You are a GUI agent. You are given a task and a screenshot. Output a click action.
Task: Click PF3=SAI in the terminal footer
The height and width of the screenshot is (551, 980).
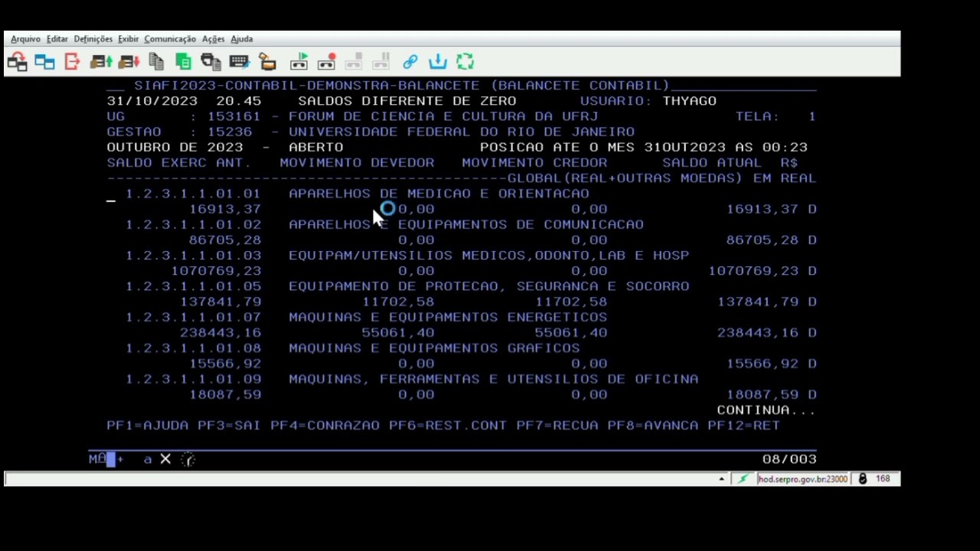click(229, 425)
